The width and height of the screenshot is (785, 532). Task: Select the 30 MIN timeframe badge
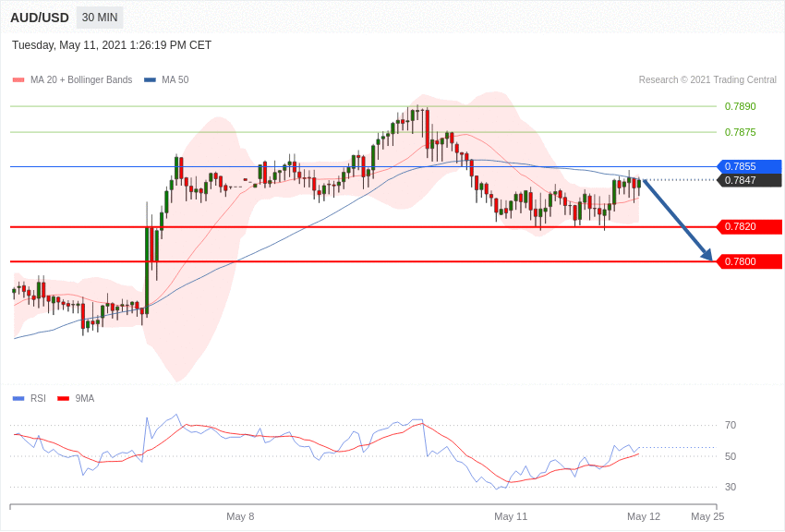100,18
